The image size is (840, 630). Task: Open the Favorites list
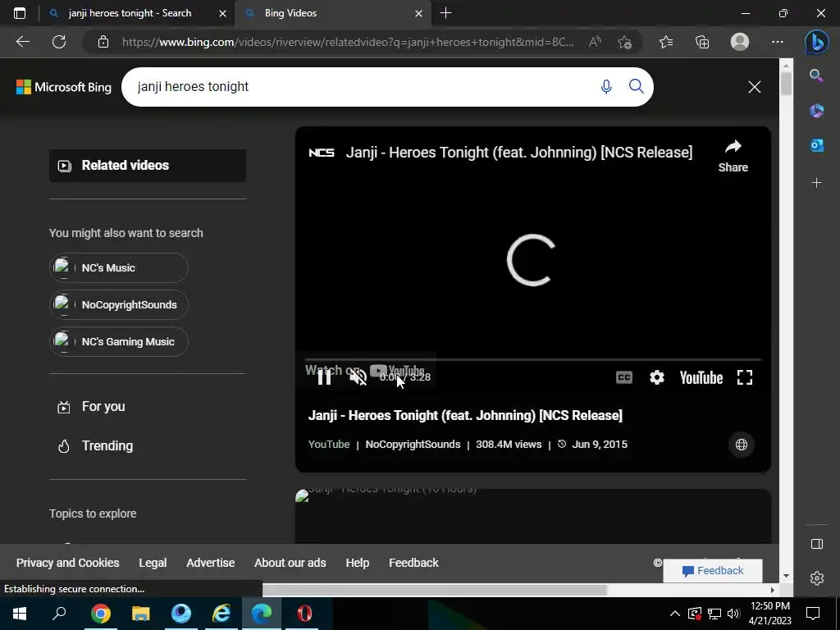(666, 42)
